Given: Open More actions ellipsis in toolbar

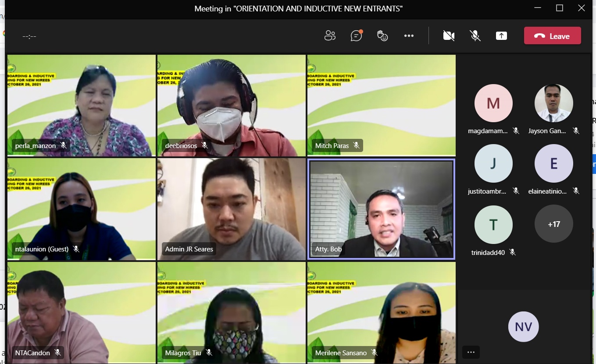Looking at the screenshot, I should point(409,36).
